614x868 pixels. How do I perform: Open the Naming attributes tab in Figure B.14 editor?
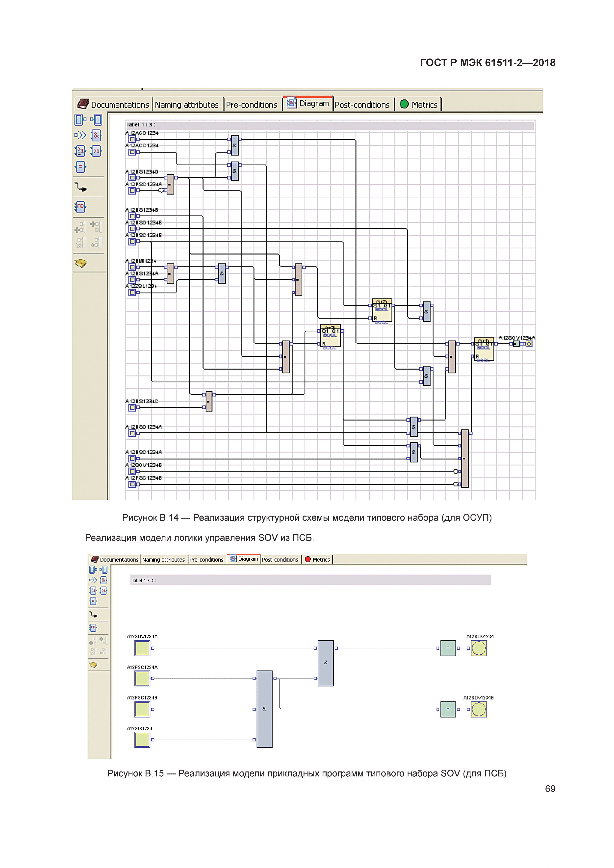coord(187,105)
